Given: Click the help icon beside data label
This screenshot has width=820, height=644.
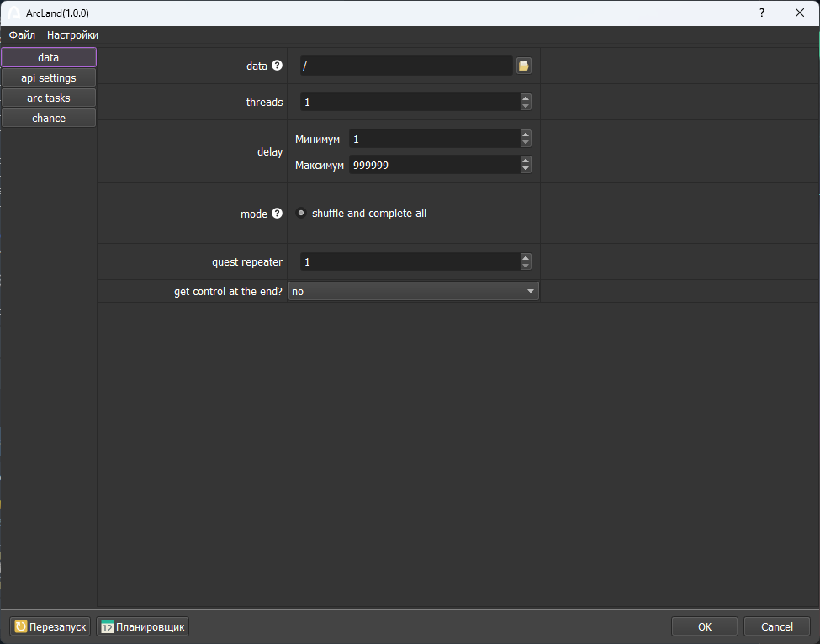Looking at the screenshot, I should (x=277, y=66).
